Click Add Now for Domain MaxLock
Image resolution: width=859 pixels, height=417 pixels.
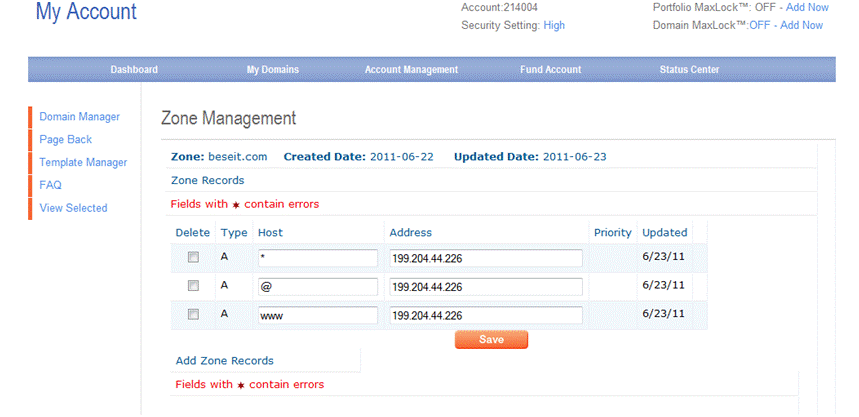point(800,25)
